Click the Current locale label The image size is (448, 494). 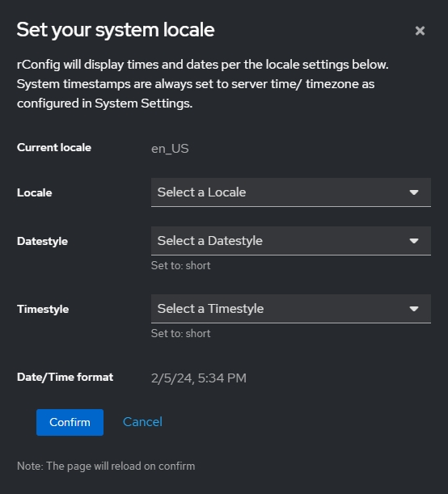[54, 147]
